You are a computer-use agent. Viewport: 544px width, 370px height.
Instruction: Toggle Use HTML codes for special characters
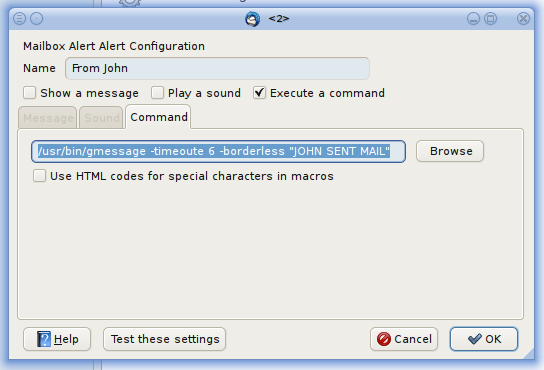(x=40, y=176)
